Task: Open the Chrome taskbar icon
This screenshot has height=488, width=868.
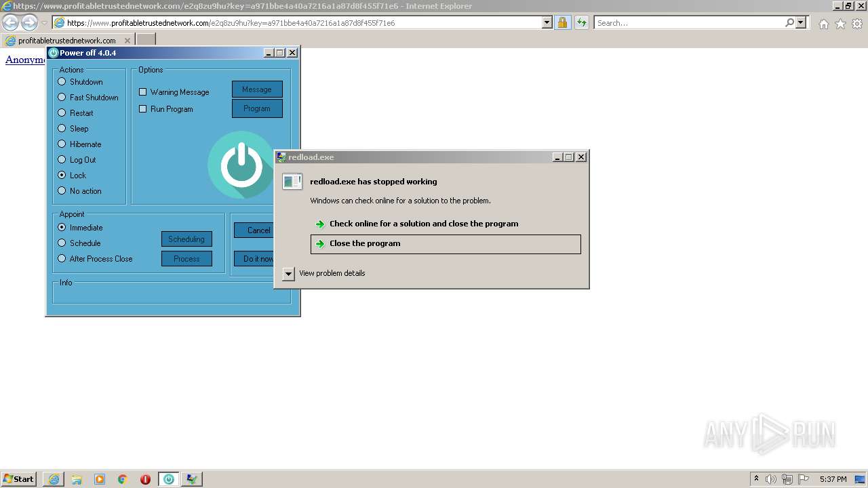Action: click(x=123, y=479)
